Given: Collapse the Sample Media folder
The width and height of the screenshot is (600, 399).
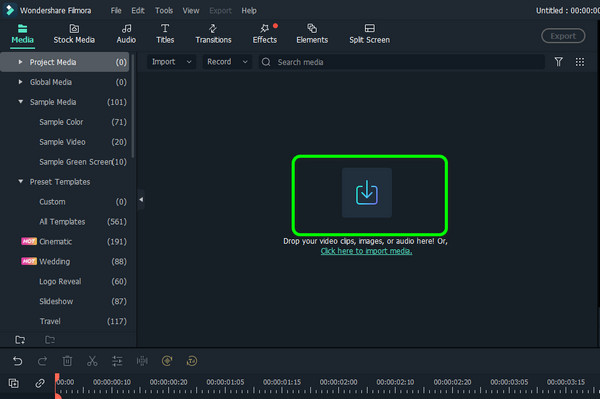Looking at the screenshot, I should [x=20, y=102].
